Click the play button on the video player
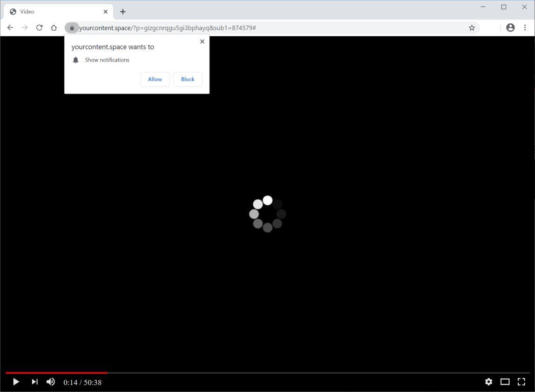Image resolution: width=535 pixels, height=392 pixels. (x=16, y=382)
